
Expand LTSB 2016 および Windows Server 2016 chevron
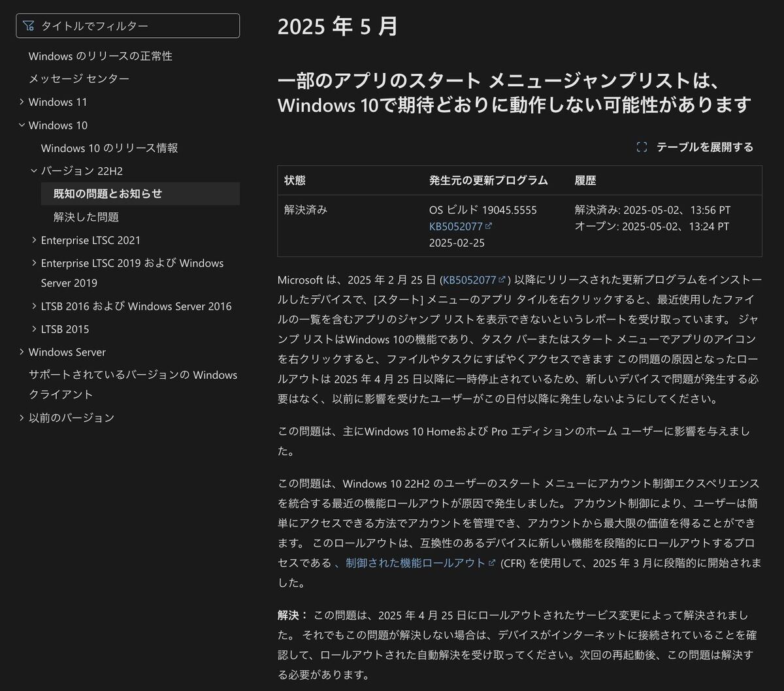(x=34, y=306)
